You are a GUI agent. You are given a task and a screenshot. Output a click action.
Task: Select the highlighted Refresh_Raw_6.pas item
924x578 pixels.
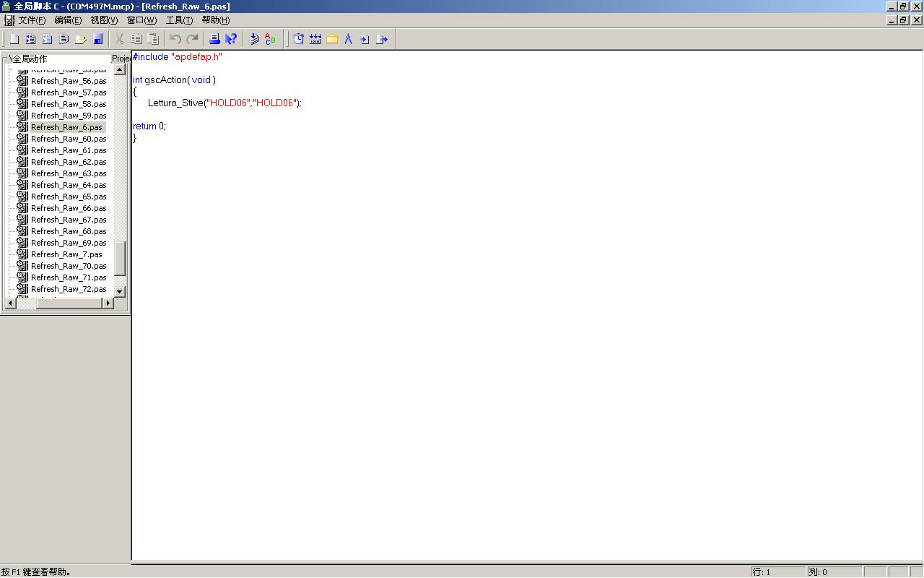[x=67, y=127]
